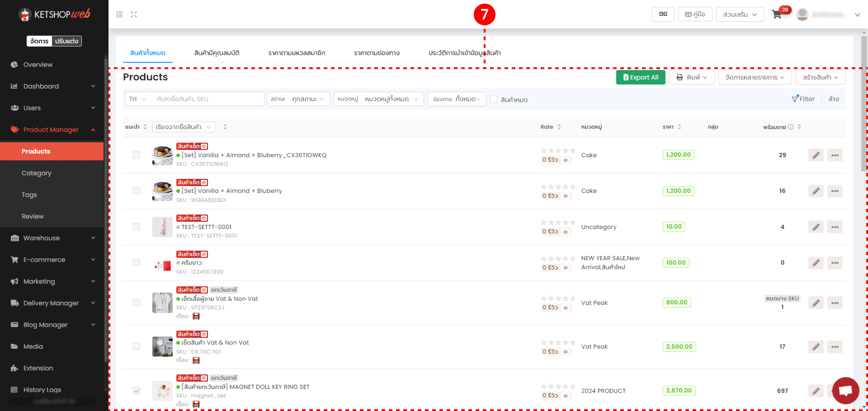Viewport: 868px width, 411px height.
Task: Click the info icon beside พร้อมขาย
Action: tap(790, 127)
